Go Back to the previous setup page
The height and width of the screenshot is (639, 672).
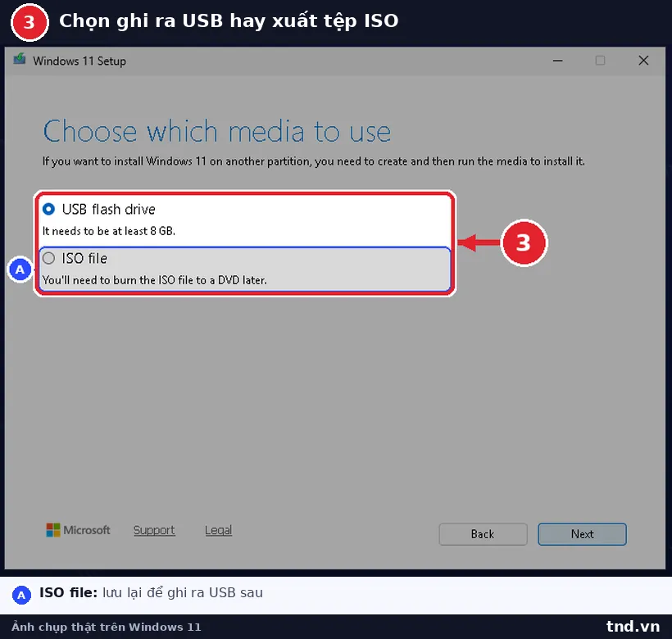pyautogui.click(x=483, y=534)
